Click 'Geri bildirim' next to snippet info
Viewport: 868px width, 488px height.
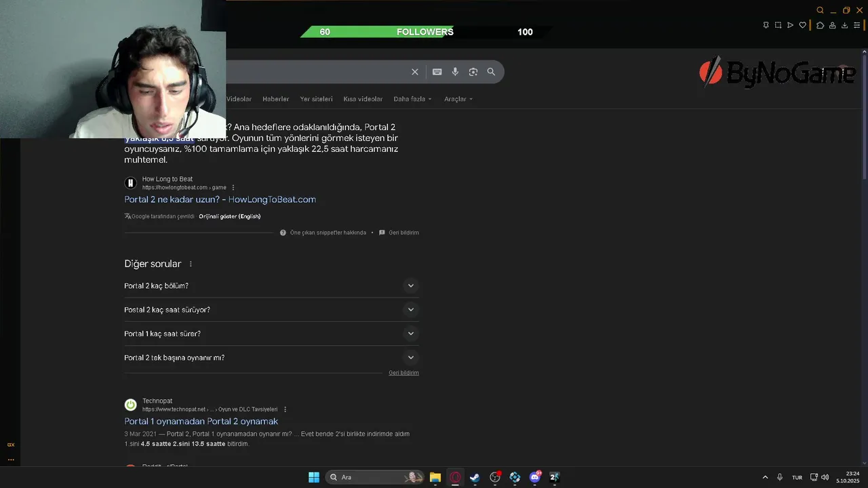coord(403,232)
